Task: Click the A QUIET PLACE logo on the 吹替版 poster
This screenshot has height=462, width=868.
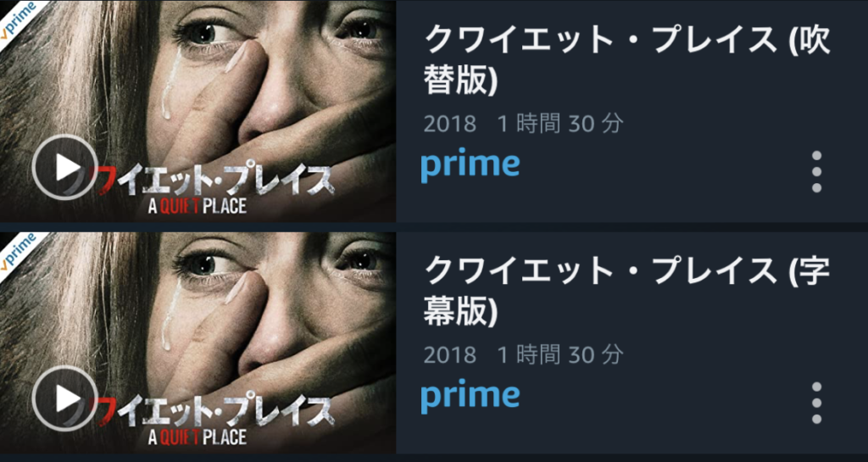Action: tap(198, 205)
